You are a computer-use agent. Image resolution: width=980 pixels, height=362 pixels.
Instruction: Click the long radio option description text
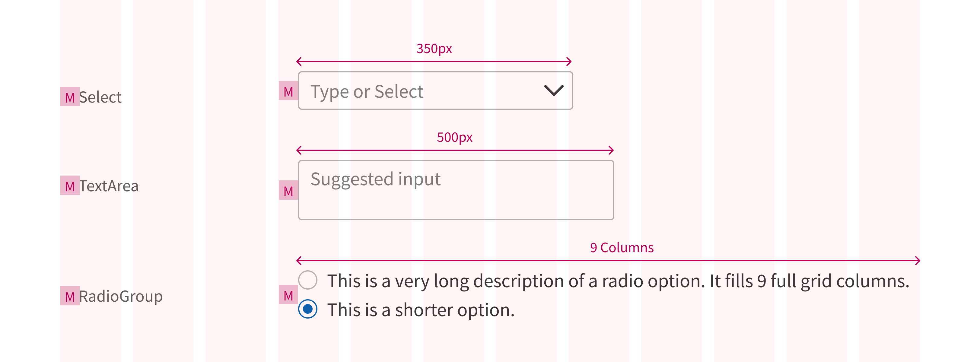pos(618,281)
